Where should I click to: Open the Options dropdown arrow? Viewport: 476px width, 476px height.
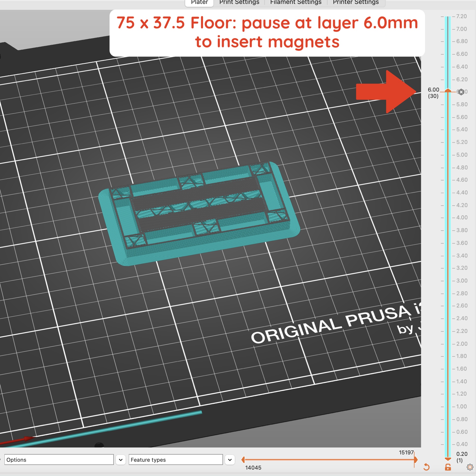(121, 460)
